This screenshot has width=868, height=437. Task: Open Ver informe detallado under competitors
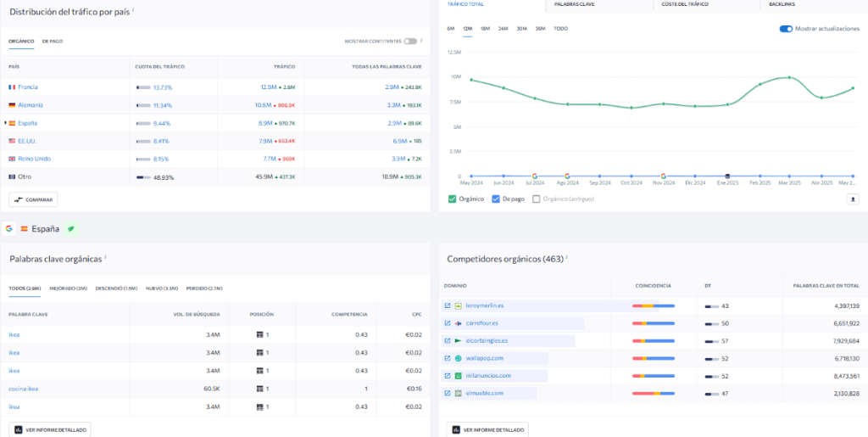click(x=487, y=430)
